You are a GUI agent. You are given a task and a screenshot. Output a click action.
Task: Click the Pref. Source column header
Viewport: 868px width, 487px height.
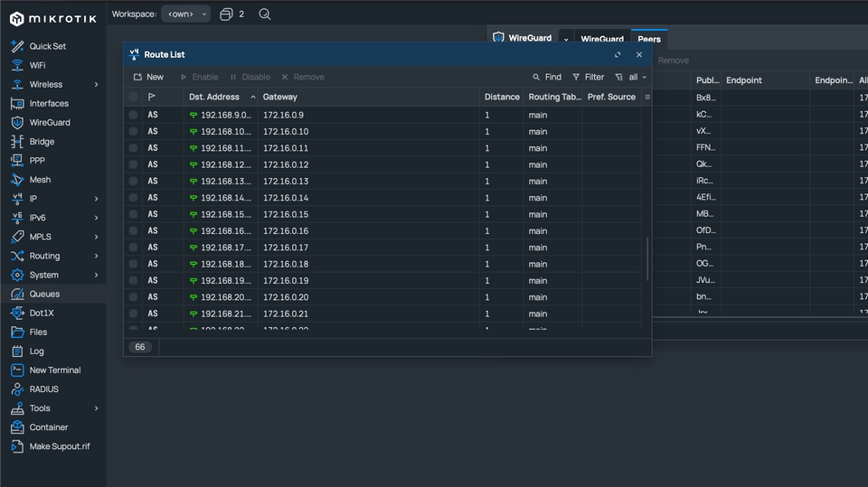(611, 97)
